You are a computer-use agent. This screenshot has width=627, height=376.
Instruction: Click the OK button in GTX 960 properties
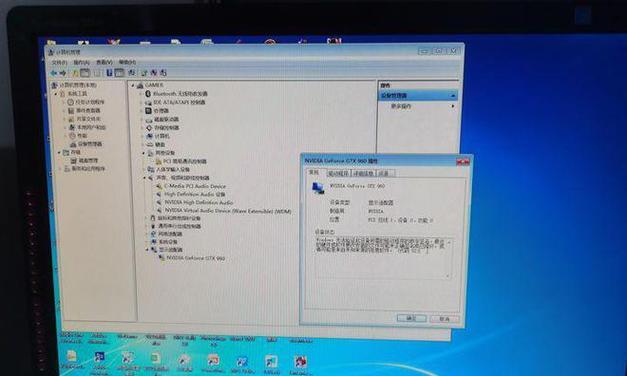(x=411, y=318)
